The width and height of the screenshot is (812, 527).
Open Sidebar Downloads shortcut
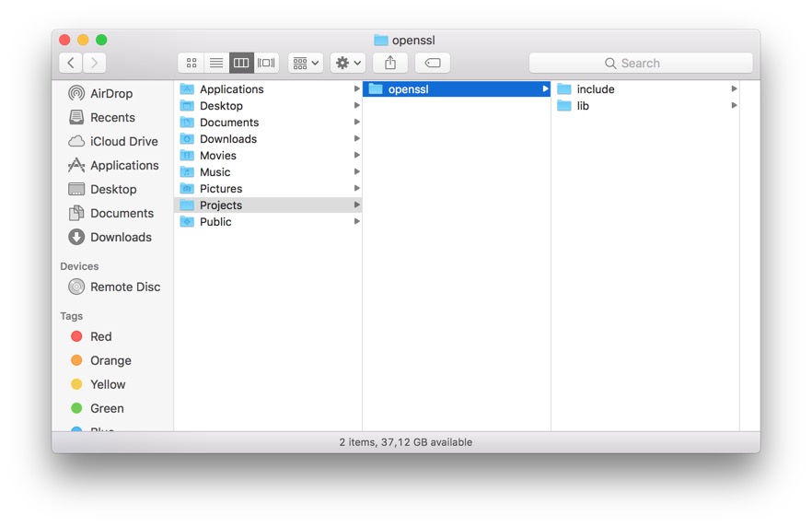tap(120, 237)
